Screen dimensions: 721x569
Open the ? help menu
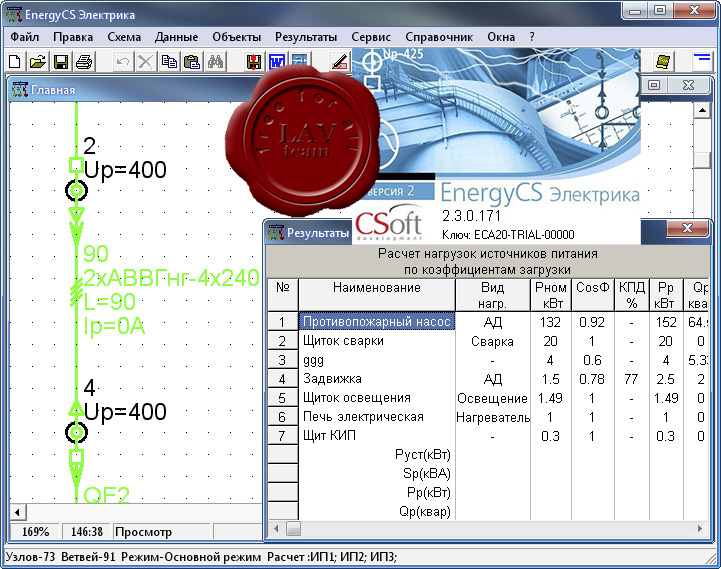[x=532, y=37]
